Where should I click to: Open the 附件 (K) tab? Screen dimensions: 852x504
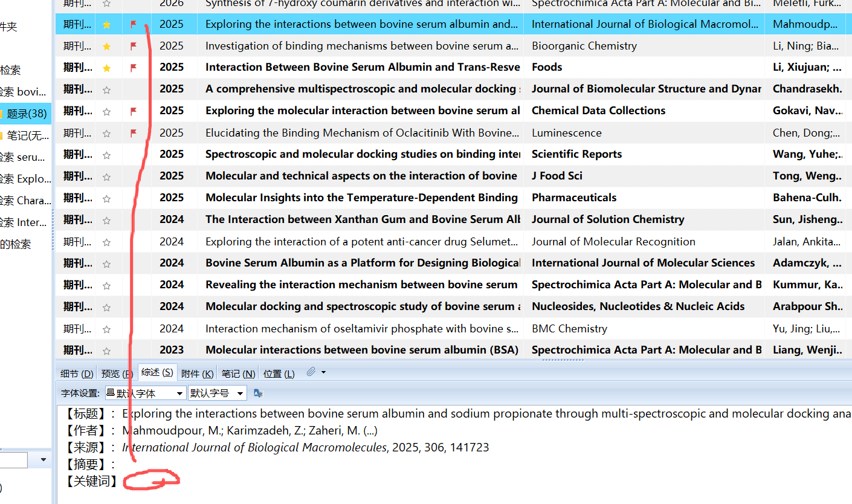point(197,373)
